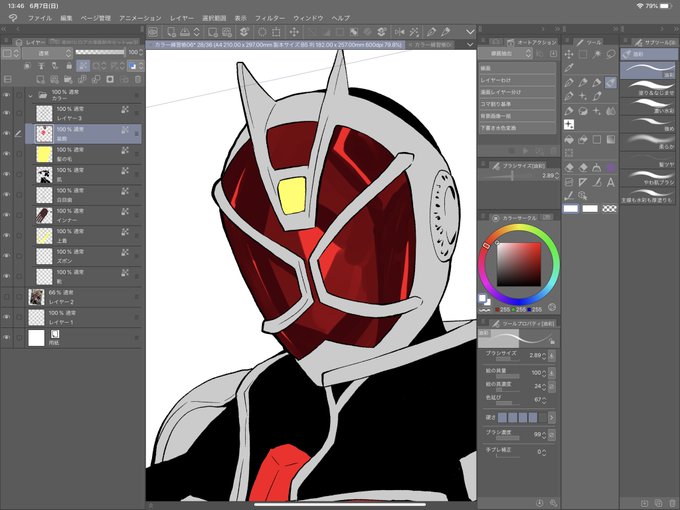Select the transparent color swatch in tool palette
This screenshot has width=680, height=510.
click(609, 209)
